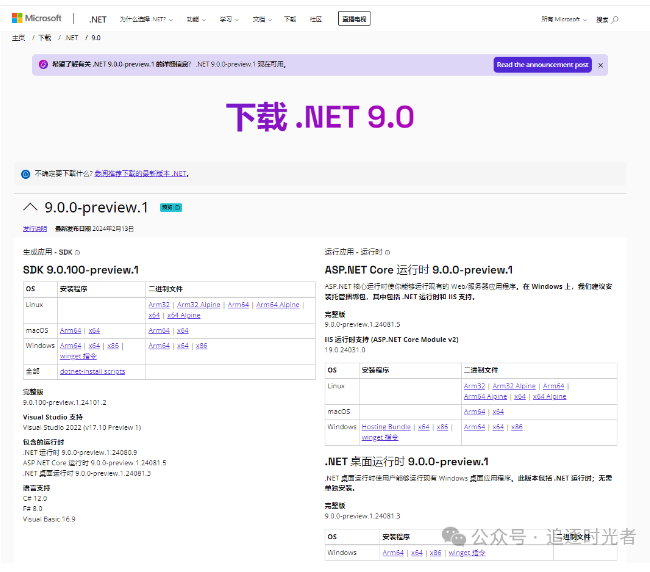Go to 下载 in the breadcrumb
Image resolution: width=650 pixels, height=572 pixels.
coord(45,38)
